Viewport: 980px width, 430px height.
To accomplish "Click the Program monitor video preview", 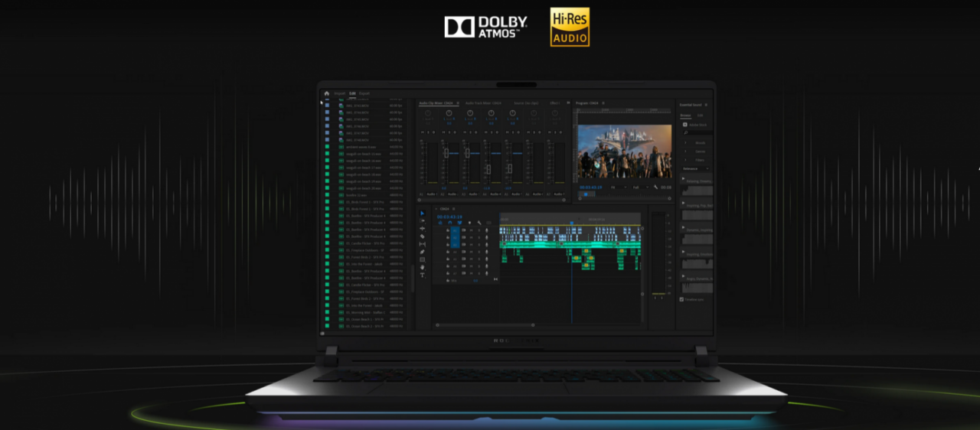I will [624, 151].
